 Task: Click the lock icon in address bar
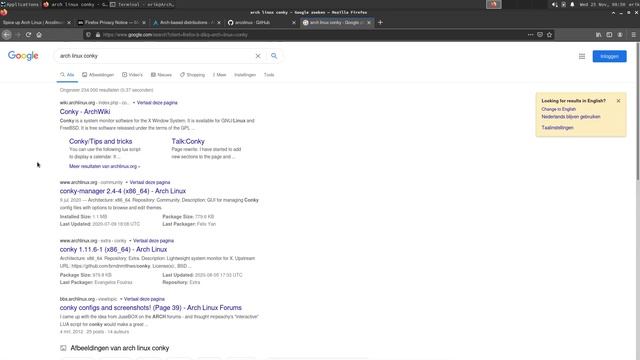(98, 35)
